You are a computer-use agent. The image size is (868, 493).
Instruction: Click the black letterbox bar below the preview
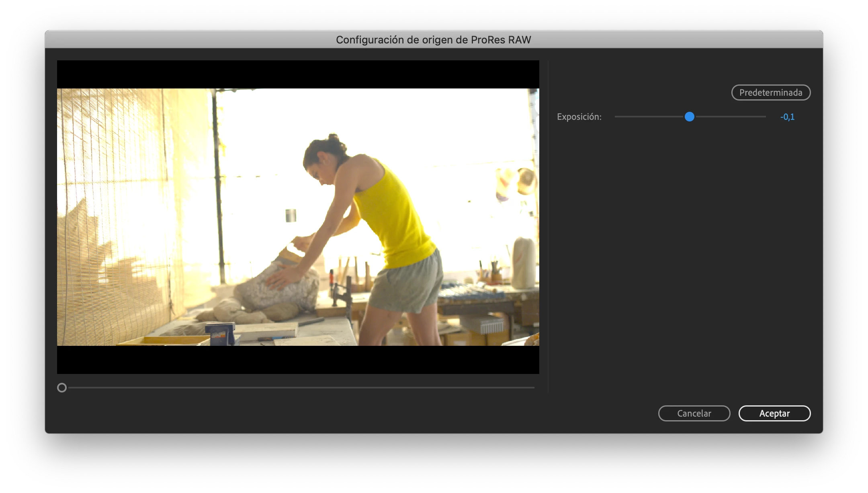tap(298, 360)
